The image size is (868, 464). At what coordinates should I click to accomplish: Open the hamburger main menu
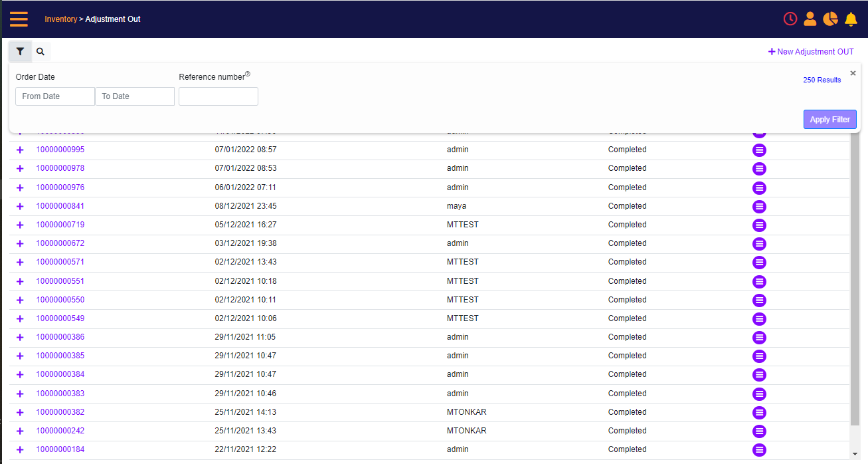[19, 19]
